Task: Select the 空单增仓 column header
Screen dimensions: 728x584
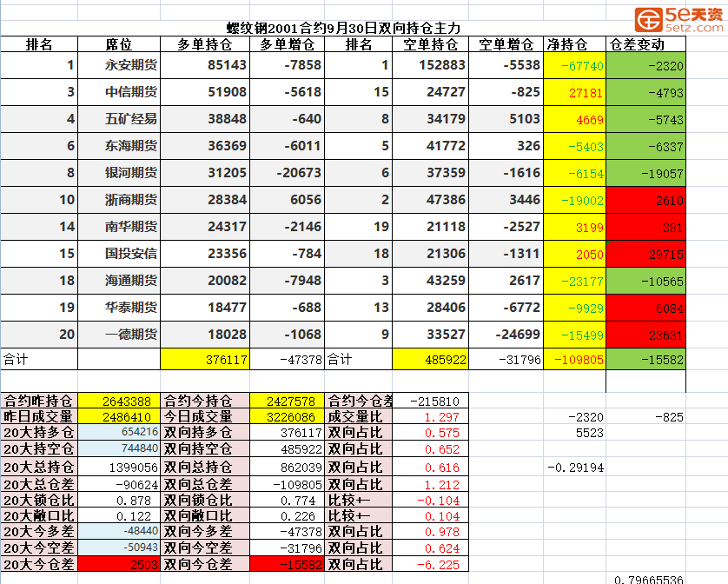Action: coord(506,44)
